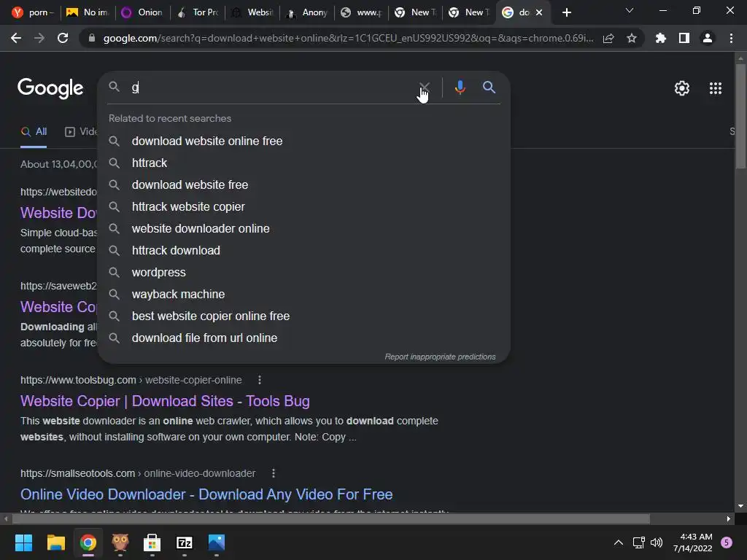
Task: Click the vertical page scrollbar thumb
Action: [740, 116]
